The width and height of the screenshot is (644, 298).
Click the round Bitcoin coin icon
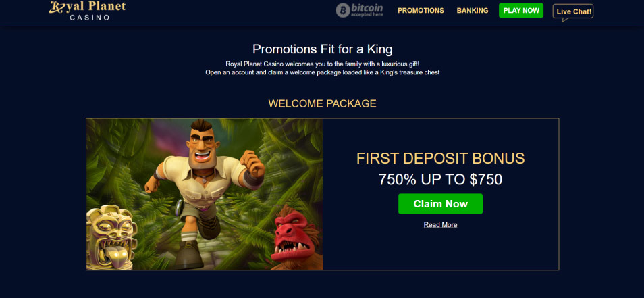pos(343,10)
